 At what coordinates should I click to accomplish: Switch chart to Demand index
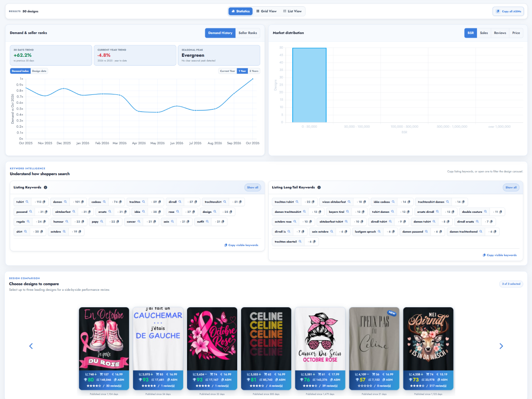[x=20, y=71]
